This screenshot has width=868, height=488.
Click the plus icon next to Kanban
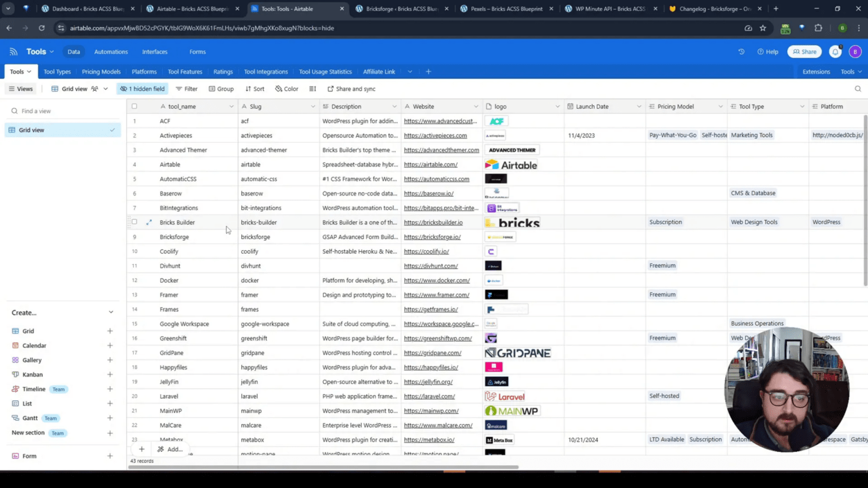110,374
